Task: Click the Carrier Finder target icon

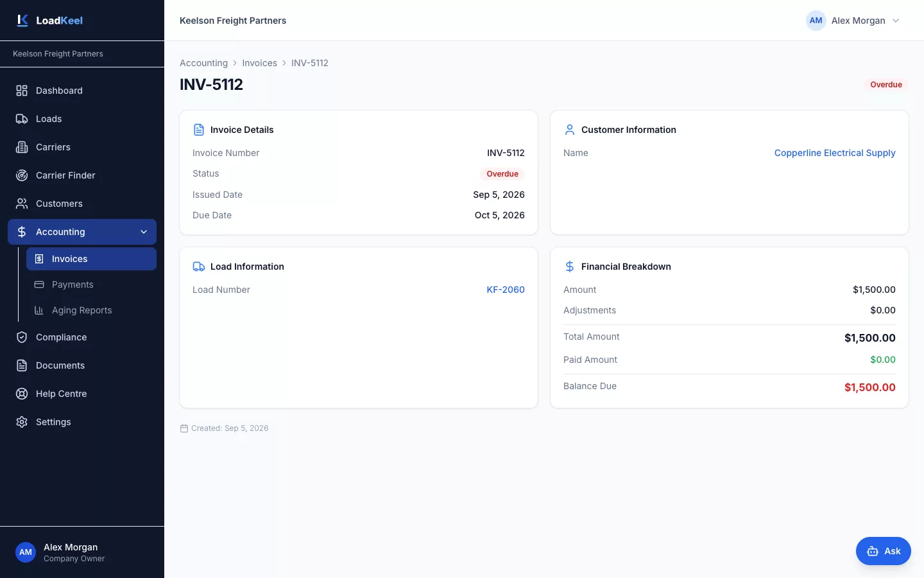Action: coord(22,175)
